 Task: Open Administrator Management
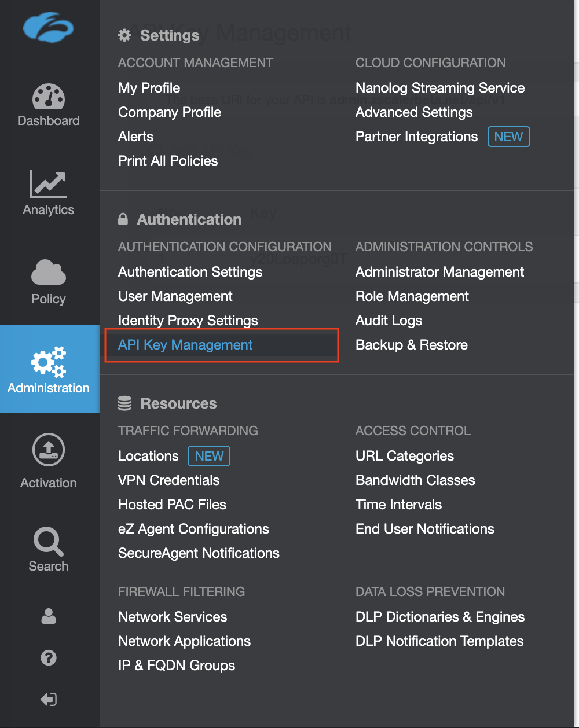[439, 271]
